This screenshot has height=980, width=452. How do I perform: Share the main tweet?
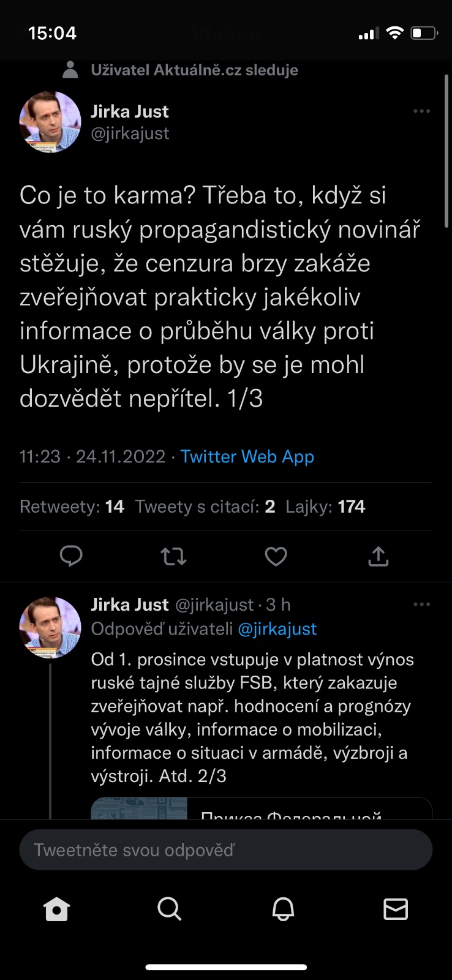pyautogui.click(x=378, y=556)
